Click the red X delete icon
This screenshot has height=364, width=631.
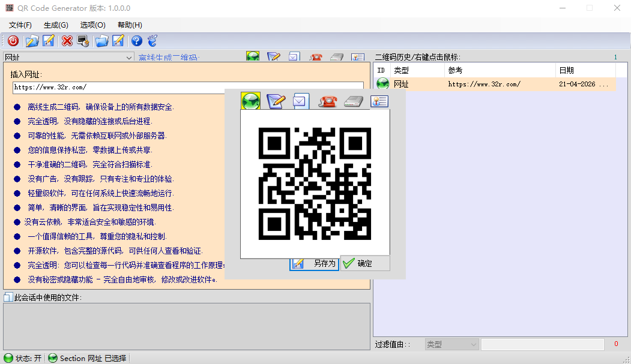67,41
